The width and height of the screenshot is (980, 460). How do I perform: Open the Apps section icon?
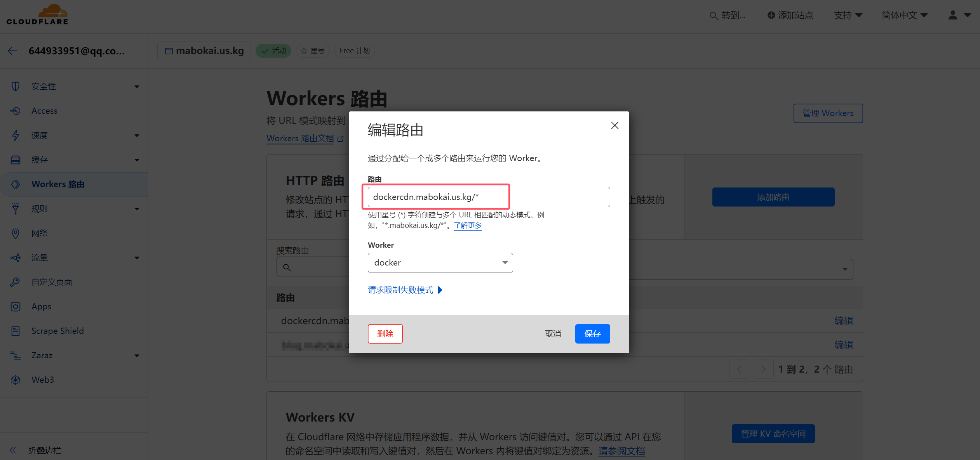pos(16,306)
